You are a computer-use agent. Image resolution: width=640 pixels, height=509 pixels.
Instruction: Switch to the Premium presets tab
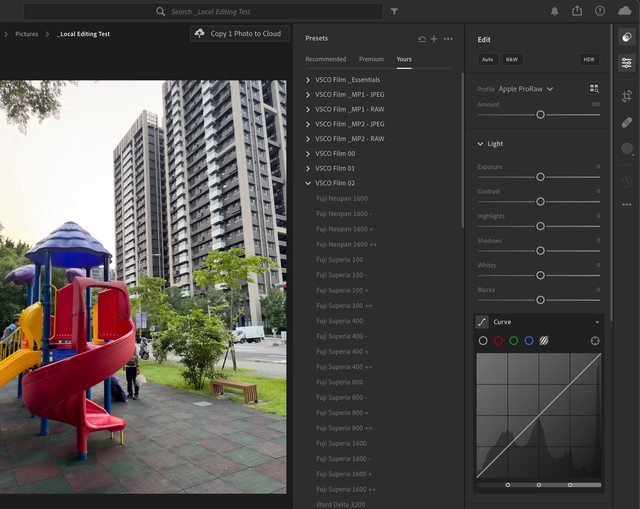coord(371,59)
